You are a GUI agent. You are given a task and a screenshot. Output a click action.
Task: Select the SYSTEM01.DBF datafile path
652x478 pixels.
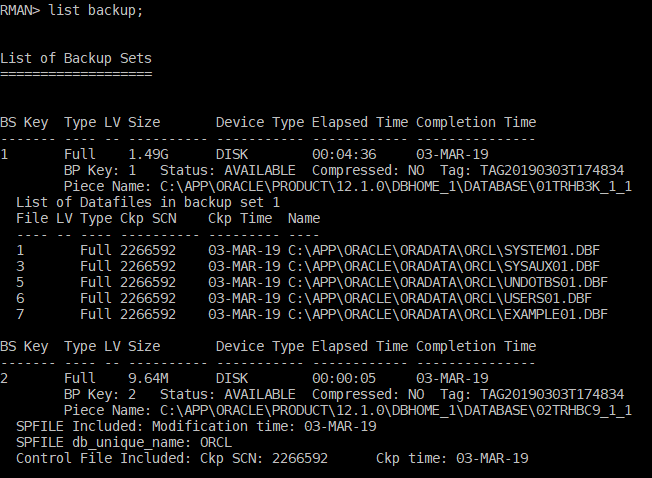click(x=444, y=250)
